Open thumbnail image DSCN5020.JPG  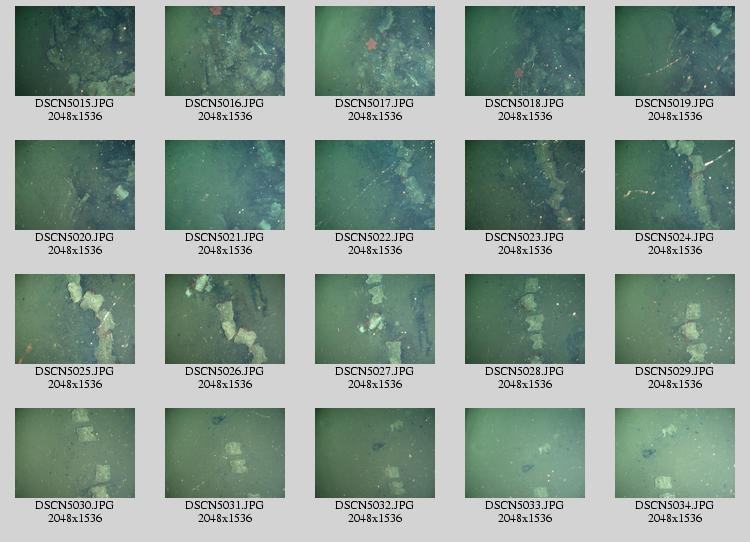tap(75, 185)
